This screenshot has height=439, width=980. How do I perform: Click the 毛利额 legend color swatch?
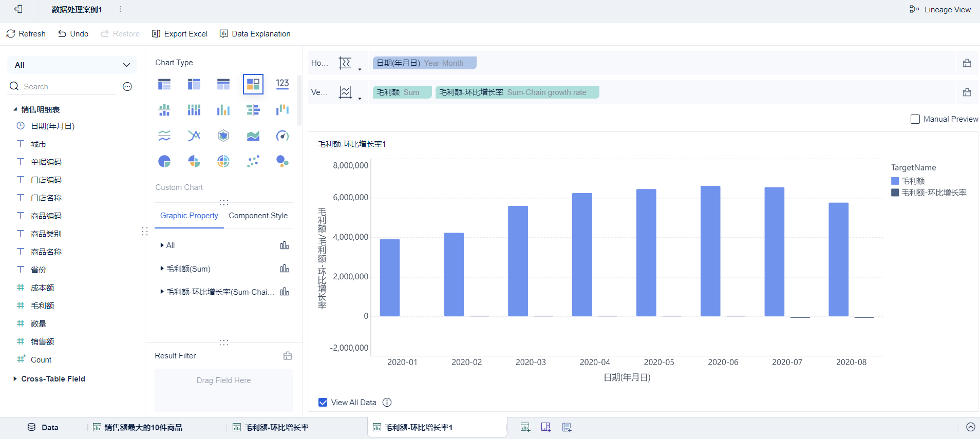point(895,181)
